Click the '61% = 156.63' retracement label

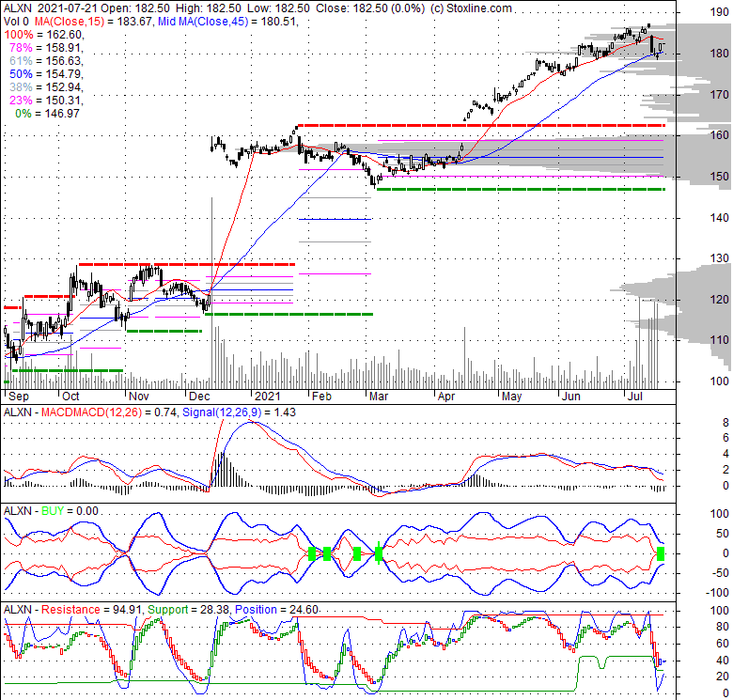[46, 61]
